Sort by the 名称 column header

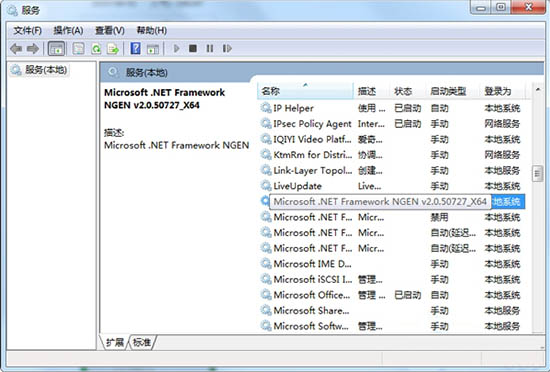pyautogui.click(x=305, y=91)
